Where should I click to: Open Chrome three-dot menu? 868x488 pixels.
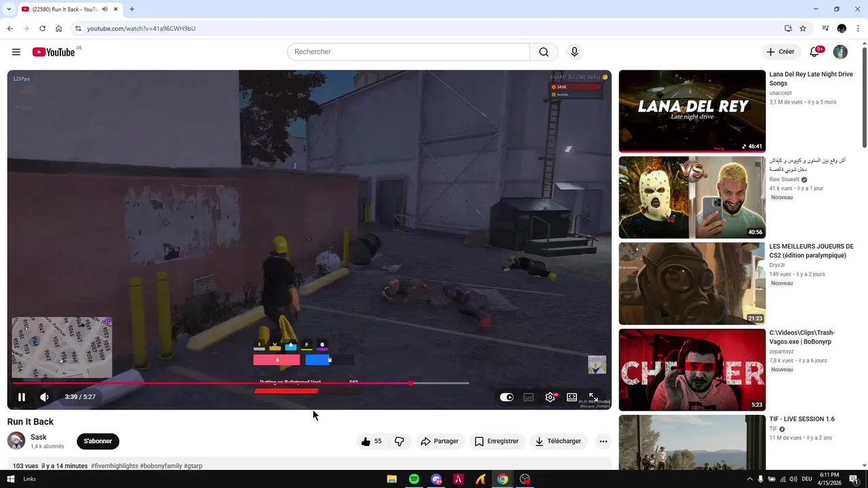[x=858, y=28]
